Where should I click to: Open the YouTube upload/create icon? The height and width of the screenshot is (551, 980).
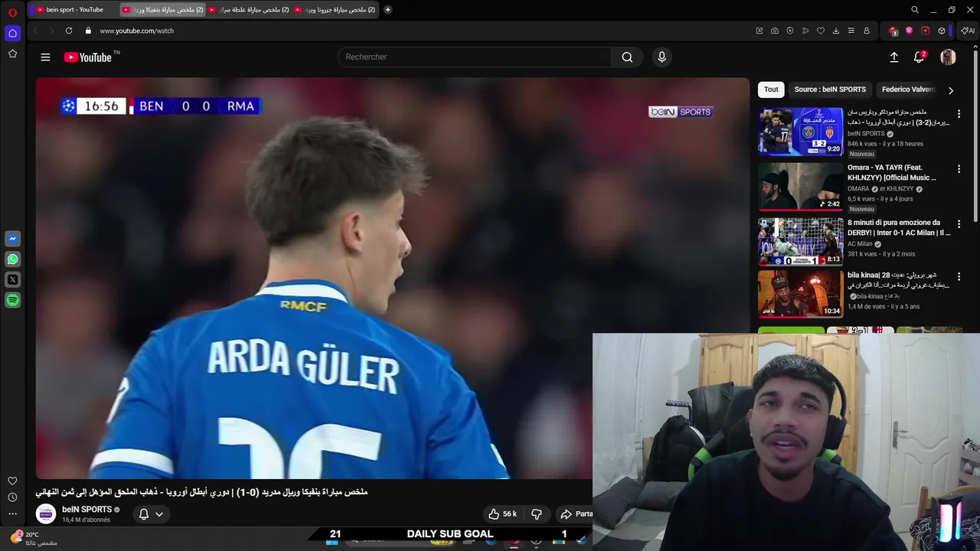[x=893, y=57]
